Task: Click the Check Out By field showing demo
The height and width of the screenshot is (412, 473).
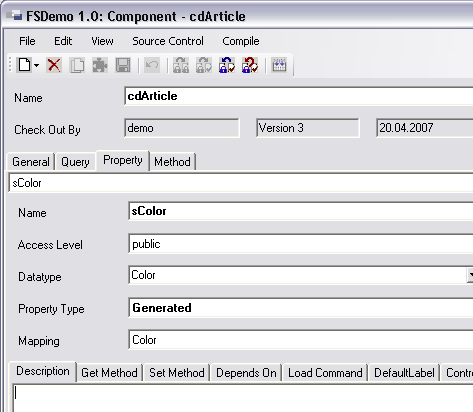Action: coord(182,128)
